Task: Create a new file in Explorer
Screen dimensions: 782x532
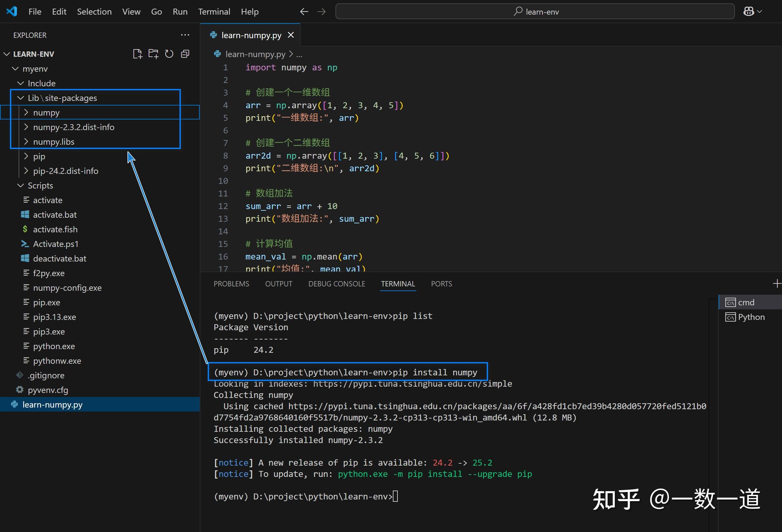Action: [x=137, y=53]
